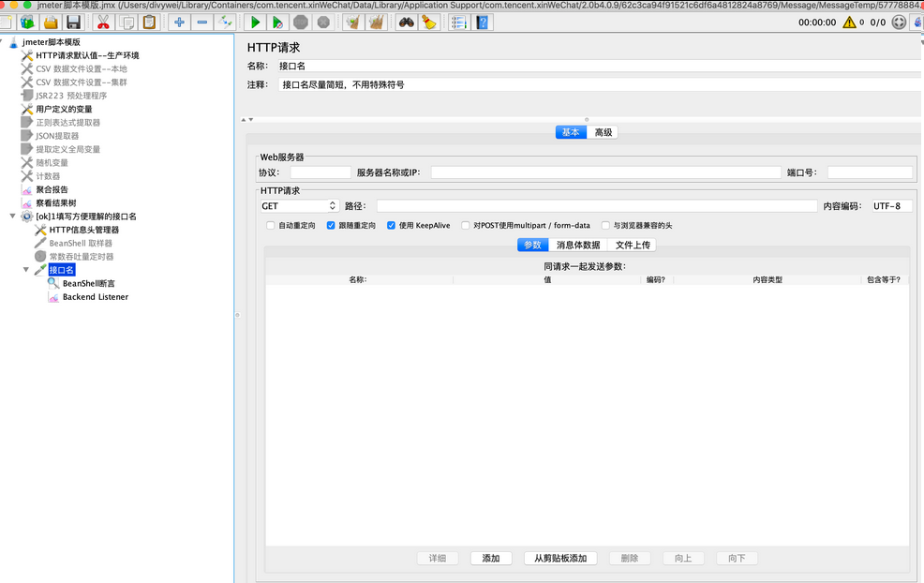Uncheck 跟随重定向 checkbox
The height and width of the screenshot is (583, 924).
331,225
